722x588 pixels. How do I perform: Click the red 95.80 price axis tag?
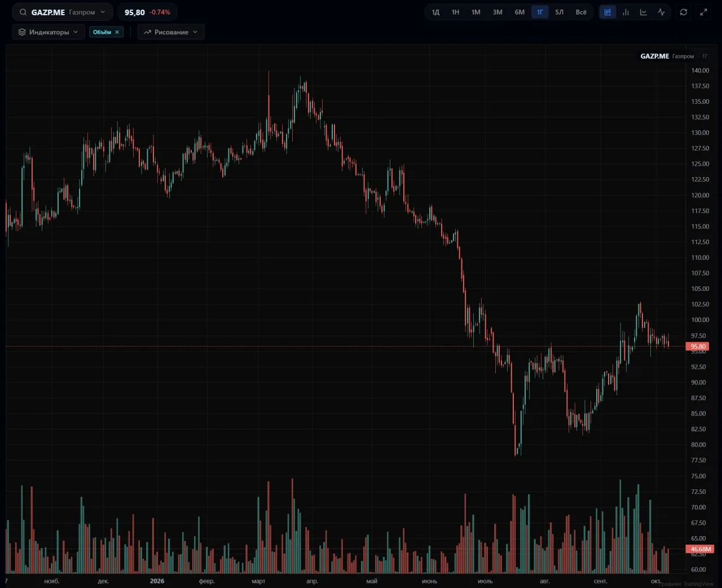698,347
